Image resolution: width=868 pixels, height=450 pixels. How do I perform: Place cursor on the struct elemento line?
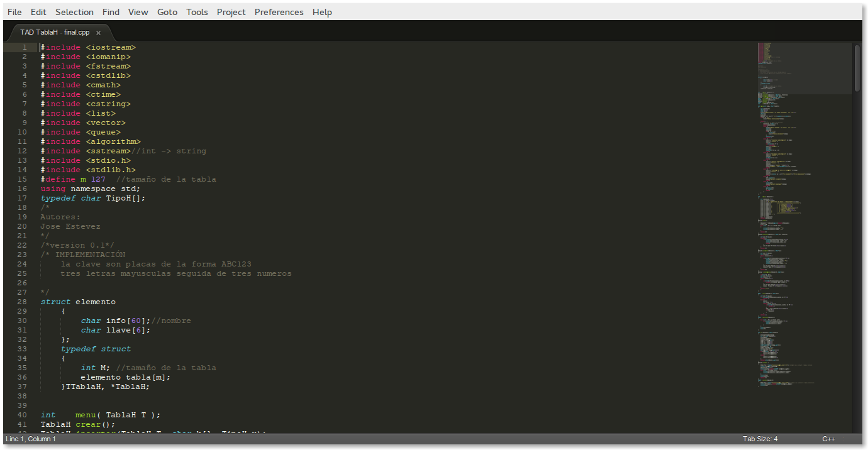tap(77, 302)
